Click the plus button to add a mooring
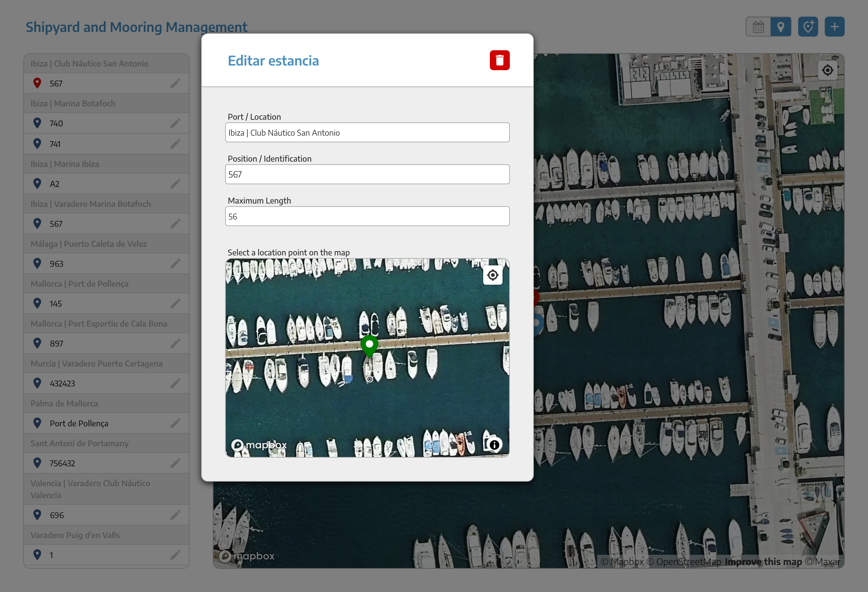868x592 pixels. tap(834, 27)
